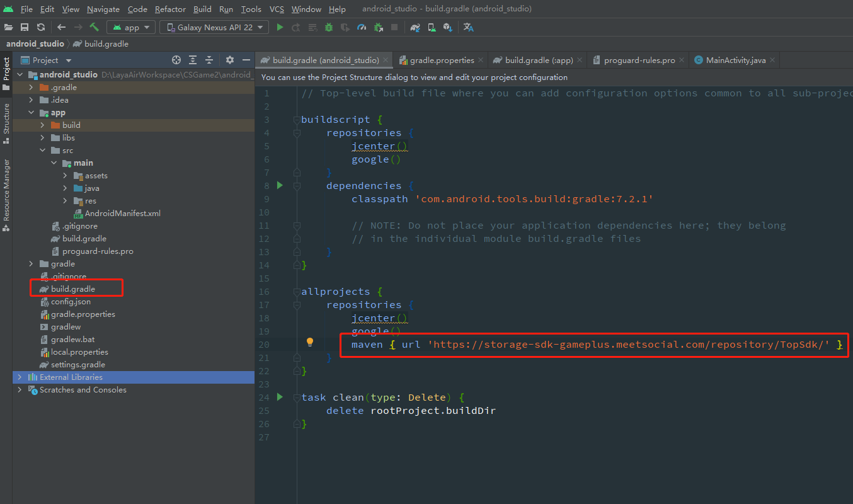
Task: Expand the assets folder
Action: [x=65, y=175]
